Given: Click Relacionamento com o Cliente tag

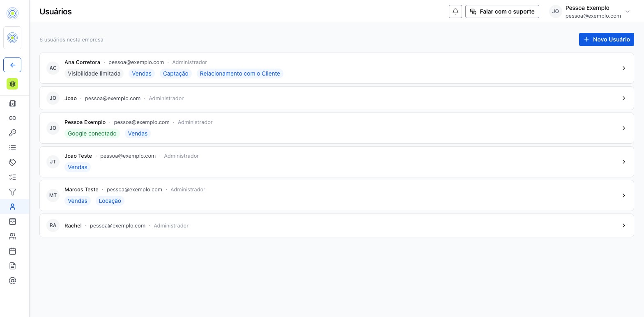Looking at the screenshot, I should click(x=240, y=74).
